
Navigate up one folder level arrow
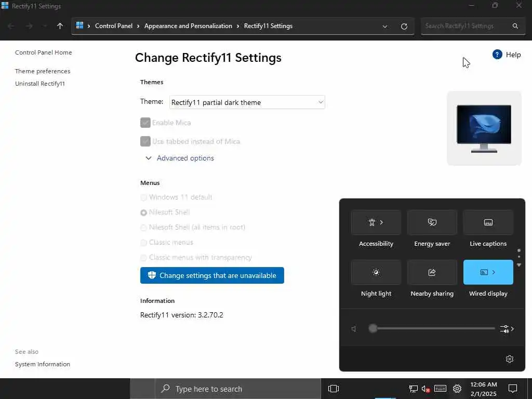(x=60, y=26)
